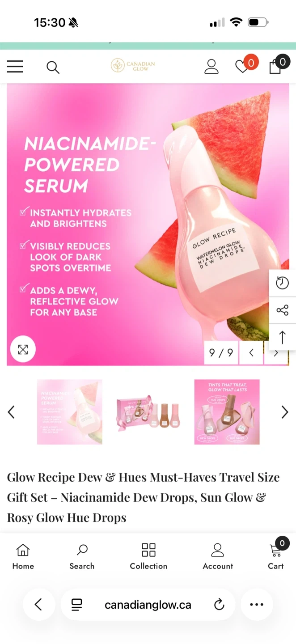The image size is (296, 644).
Task: Slide thumbnail carousel right
Action: [x=284, y=412]
